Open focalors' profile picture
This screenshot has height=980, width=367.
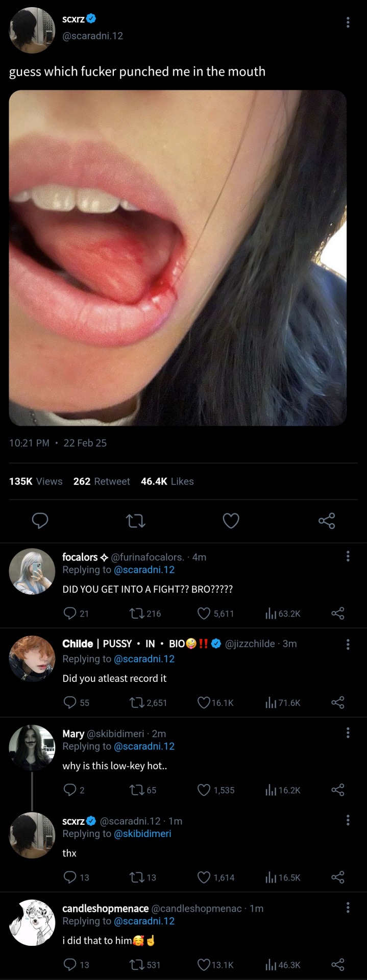coord(32,571)
